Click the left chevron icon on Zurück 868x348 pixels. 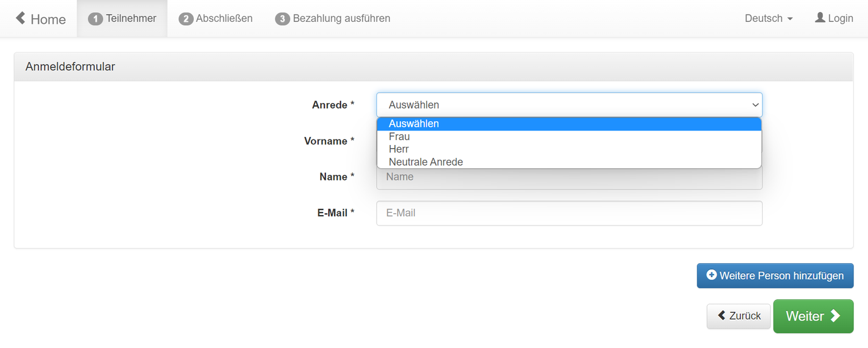722,315
